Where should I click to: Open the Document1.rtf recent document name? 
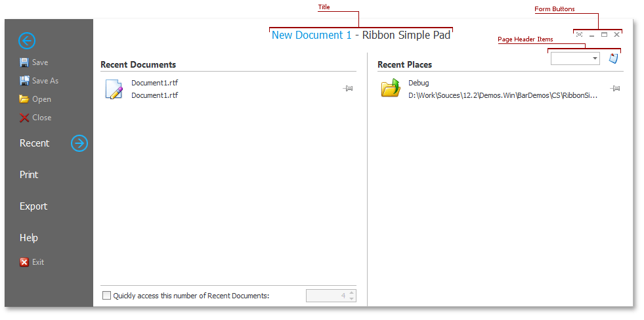(155, 83)
